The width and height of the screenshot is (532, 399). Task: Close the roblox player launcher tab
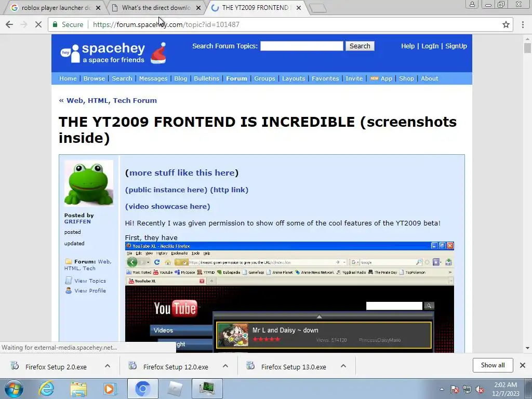coord(98,8)
